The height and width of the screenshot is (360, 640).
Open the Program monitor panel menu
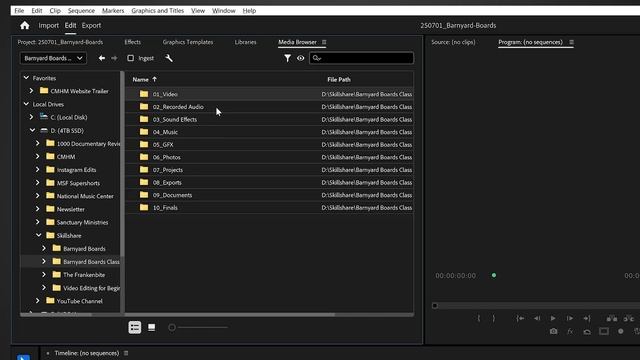coord(571,42)
